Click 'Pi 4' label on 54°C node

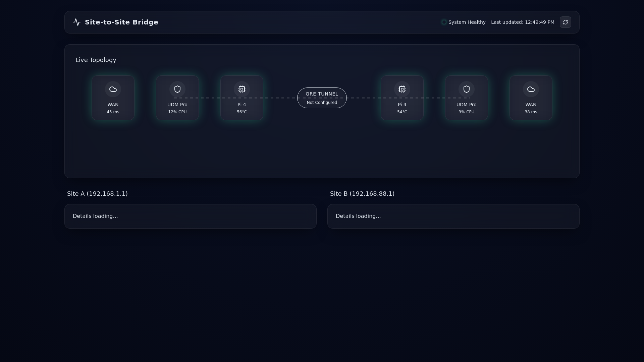pyautogui.click(x=402, y=105)
